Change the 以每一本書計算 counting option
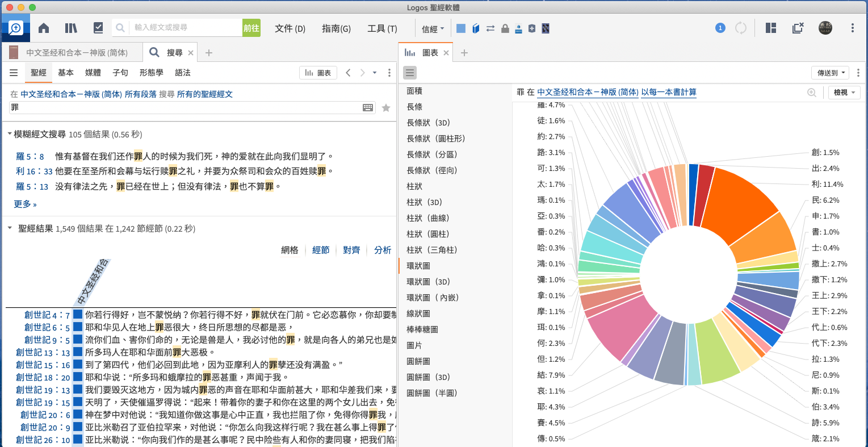 pyautogui.click(x=669, y=92)
